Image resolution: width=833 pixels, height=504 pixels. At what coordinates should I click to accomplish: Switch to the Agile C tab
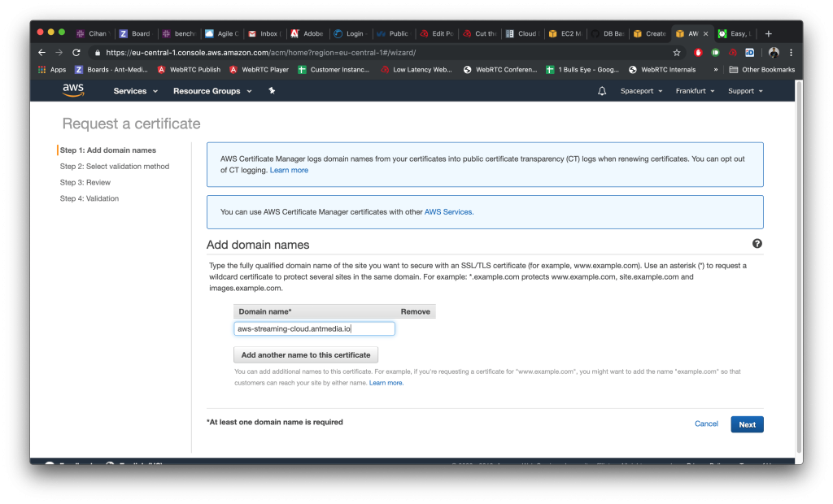(222, 33)
